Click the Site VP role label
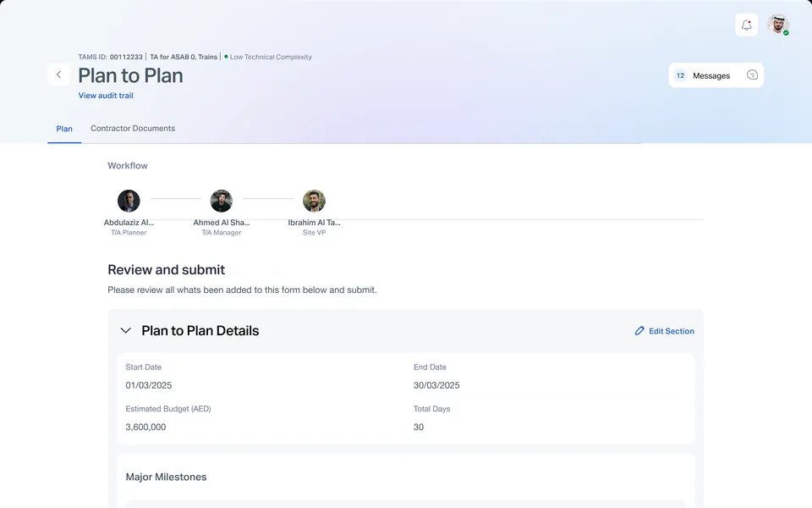The height and width of the screenshot is (508, 812). tap(314, 232)
